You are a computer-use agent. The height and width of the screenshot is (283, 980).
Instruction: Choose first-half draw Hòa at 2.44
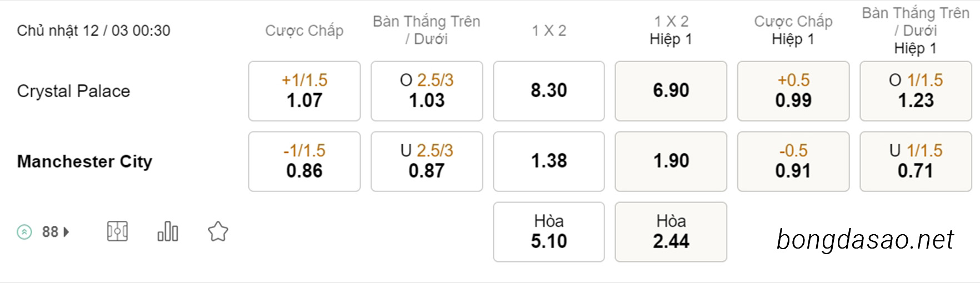pyautogui.click(x=671, y=232)
